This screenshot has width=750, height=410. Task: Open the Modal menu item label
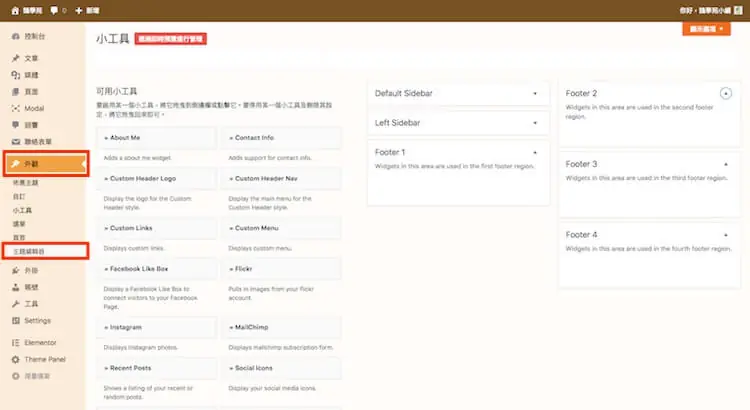[x=34, y=109]
